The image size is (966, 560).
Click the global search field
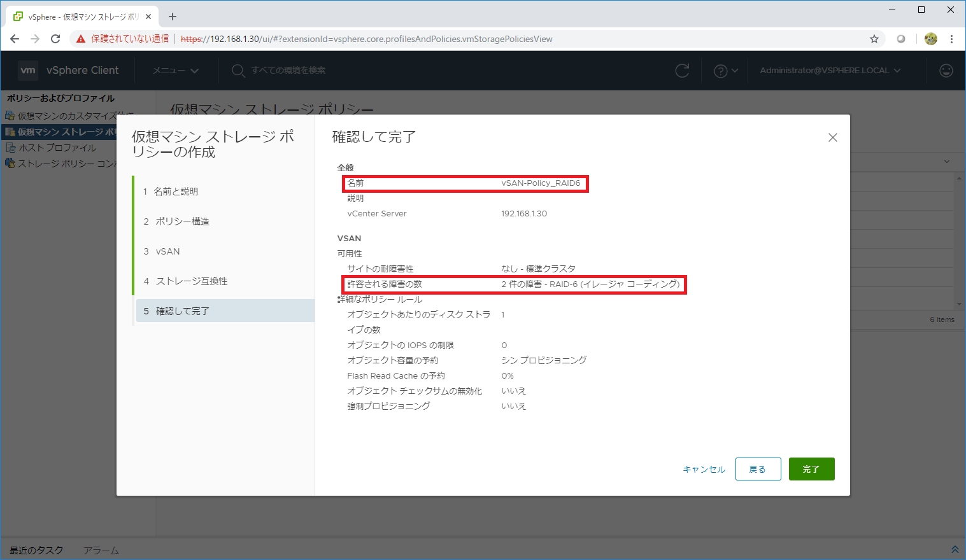(288, 71)
